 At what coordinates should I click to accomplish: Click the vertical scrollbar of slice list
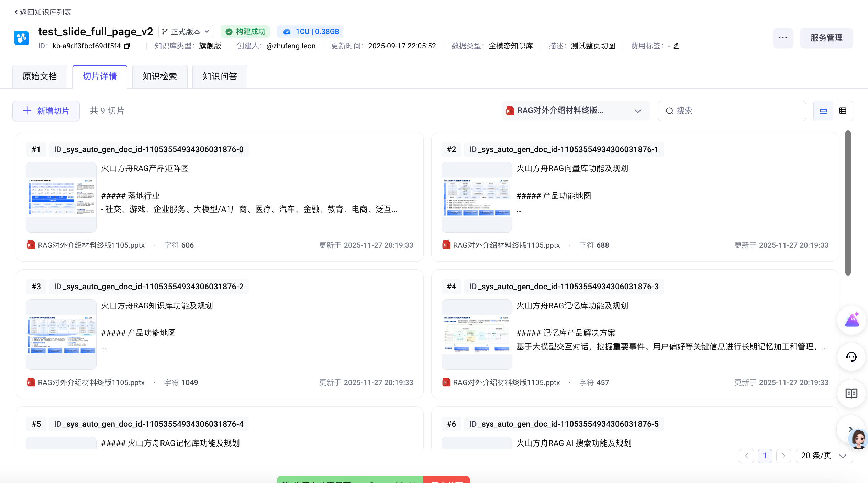[848, 203]
